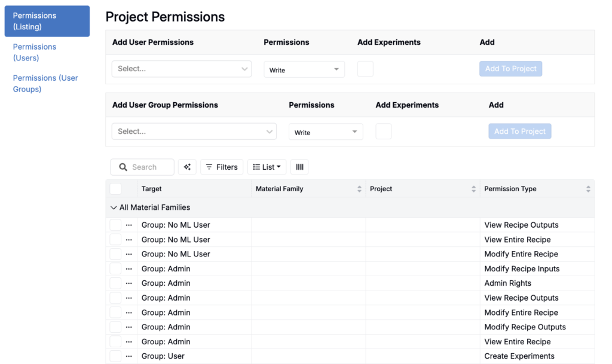Collapse the All Material Families group

pos(114,207)
